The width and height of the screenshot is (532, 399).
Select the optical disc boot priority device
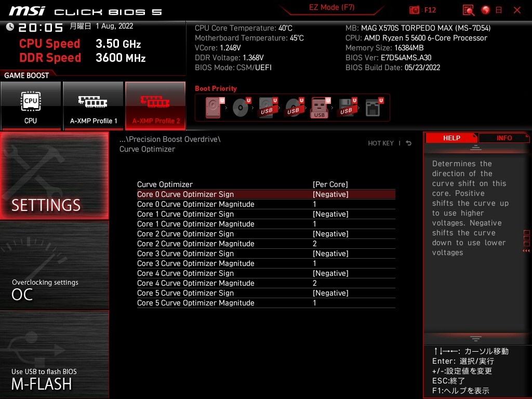tap(241, 108)
